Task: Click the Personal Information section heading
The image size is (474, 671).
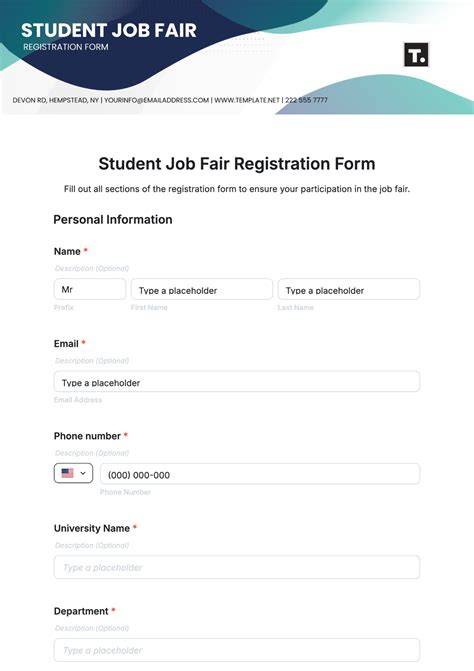Action: [113, 220]
